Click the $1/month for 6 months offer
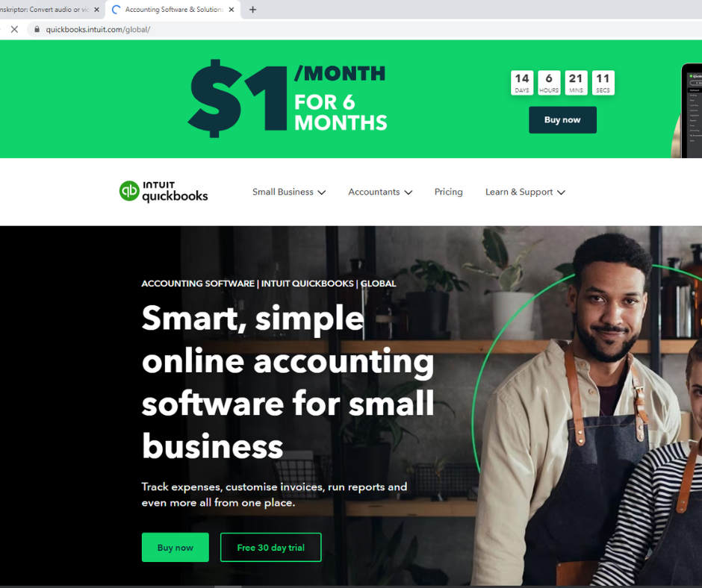 pos(288,98)
